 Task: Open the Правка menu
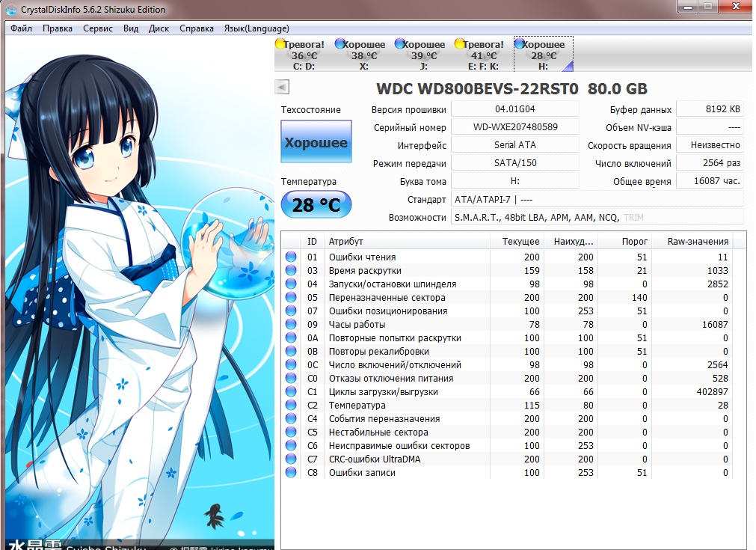click(58, 28)
